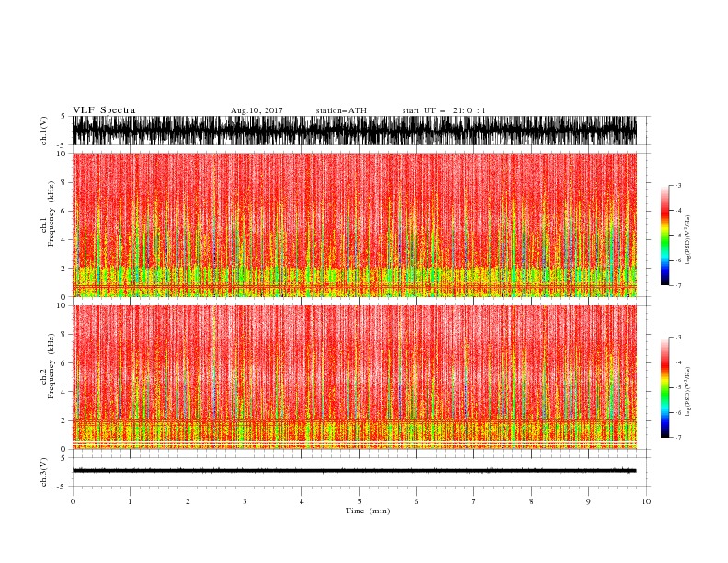Click the 'ch.1(V)' waveform axis label
This screenshot has height=563, width=728.
(x=44, y=131)
